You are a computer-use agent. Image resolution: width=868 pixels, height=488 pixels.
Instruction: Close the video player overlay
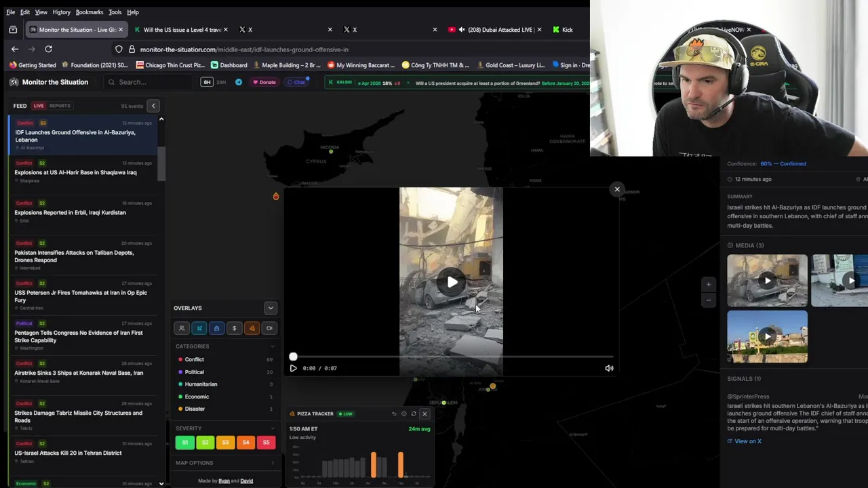point(617,189)
